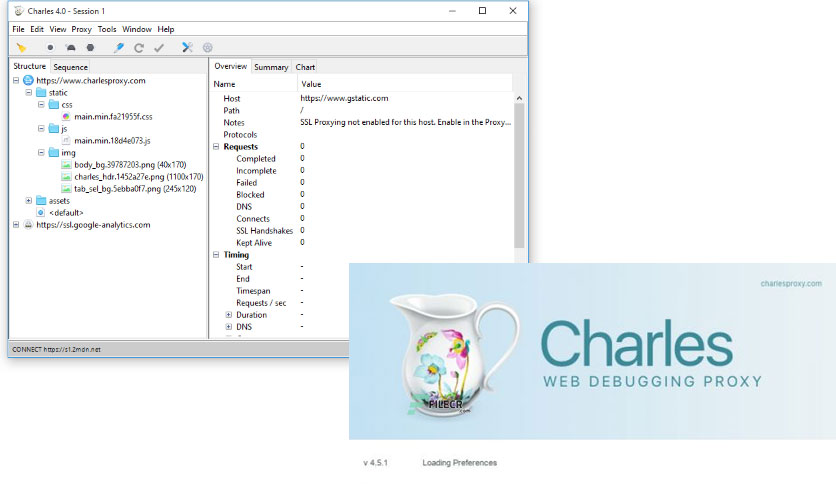
Task: Open the Tools menu
Action: click(x=107, y=29)
